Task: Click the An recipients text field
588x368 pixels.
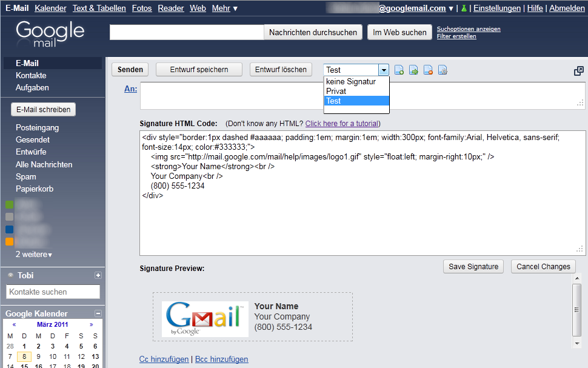Action: 362,96
